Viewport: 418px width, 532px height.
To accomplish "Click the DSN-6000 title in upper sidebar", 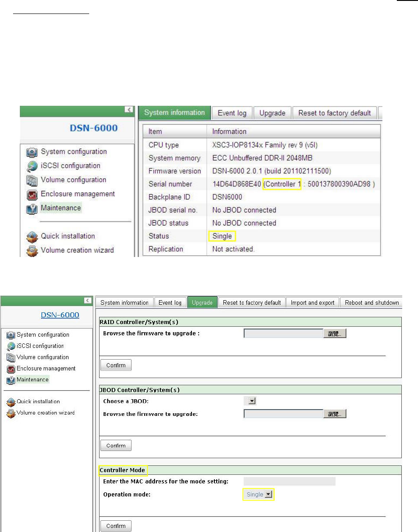I will 94,128.
